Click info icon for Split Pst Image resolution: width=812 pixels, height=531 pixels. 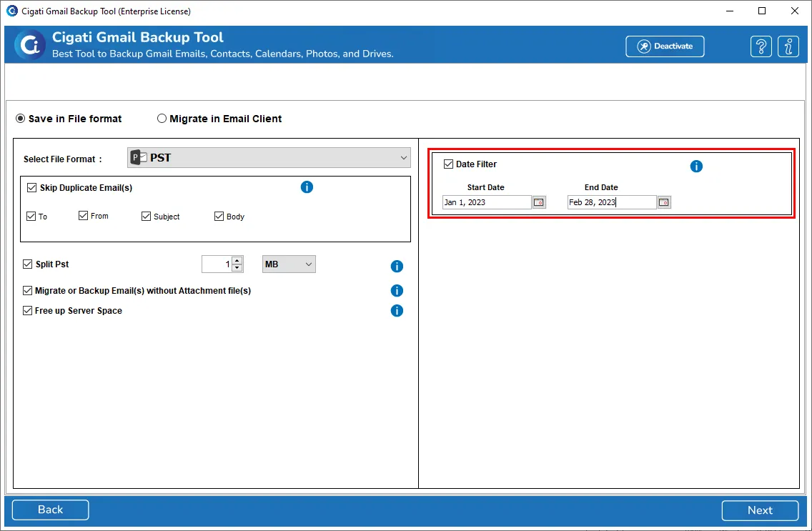click(397, 266)
